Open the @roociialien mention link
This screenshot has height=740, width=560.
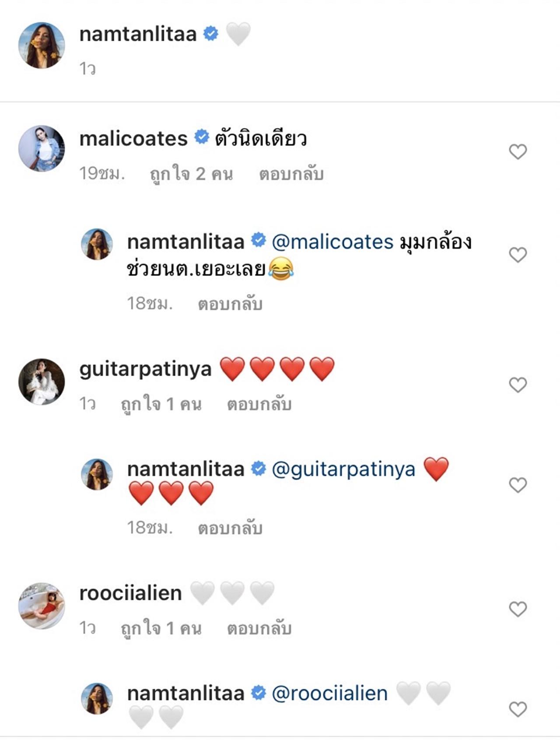(330, 694)
